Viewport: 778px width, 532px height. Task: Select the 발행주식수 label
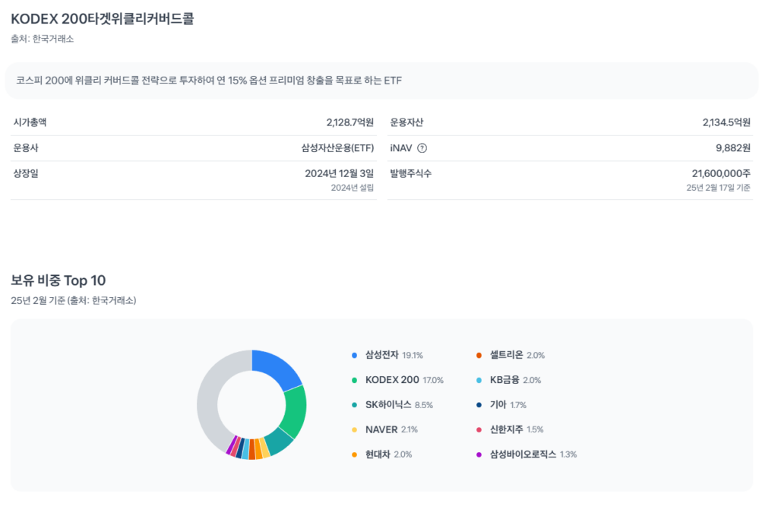[411, 174]
